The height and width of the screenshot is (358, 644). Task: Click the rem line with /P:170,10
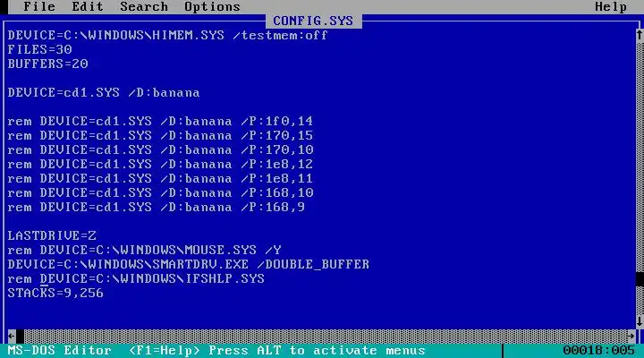[x=160, y=149]
